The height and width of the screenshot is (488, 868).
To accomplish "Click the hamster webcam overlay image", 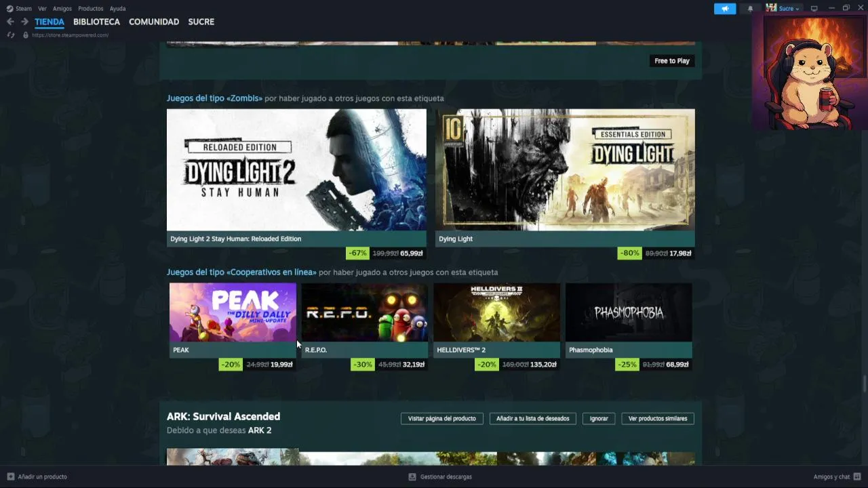I will click(810, 73).
